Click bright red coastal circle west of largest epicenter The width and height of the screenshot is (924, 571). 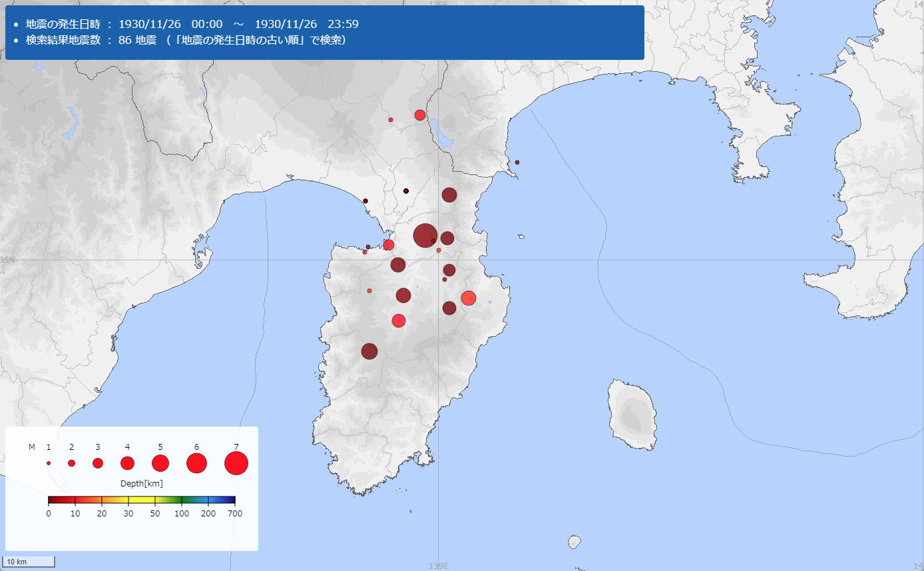pyautogui.click(x=389, y=245)
